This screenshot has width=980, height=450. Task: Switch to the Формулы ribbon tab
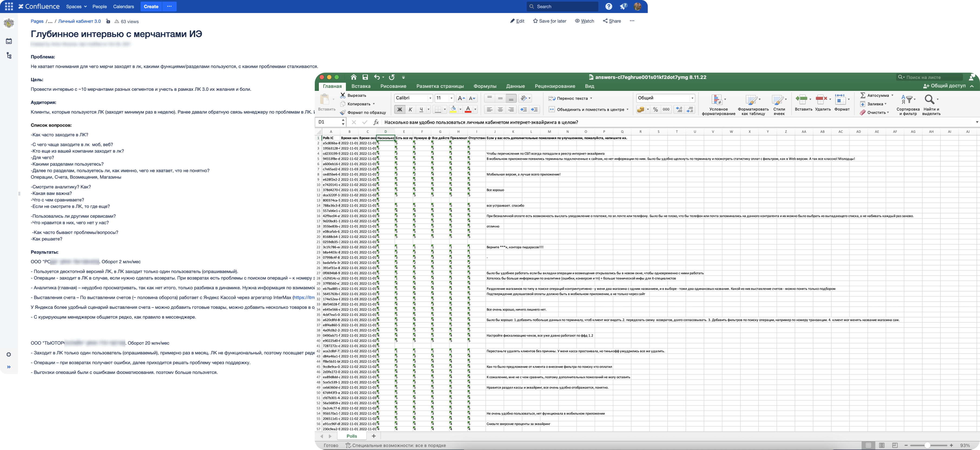pos(485,86)
